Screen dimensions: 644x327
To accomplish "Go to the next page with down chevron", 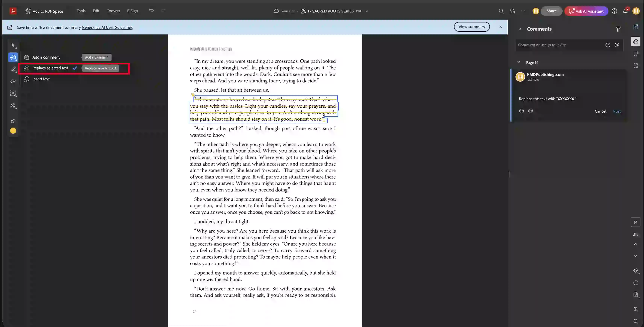I will 636,256.
